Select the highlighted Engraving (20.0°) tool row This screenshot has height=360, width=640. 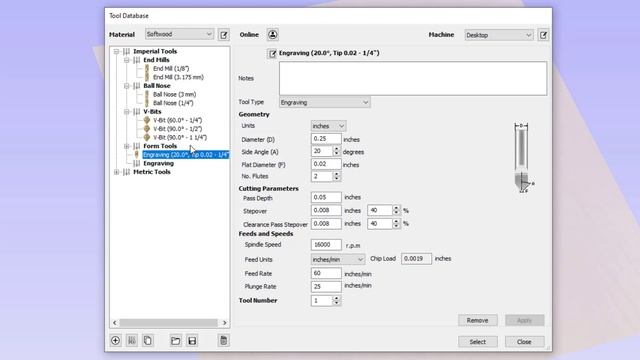[186, 155]
